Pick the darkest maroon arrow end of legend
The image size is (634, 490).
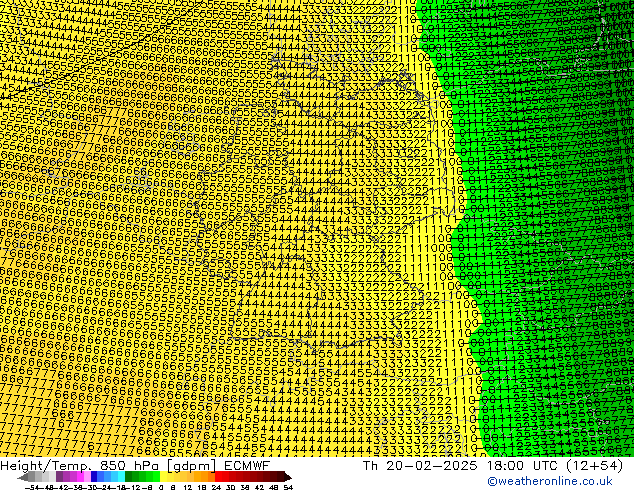click(x=288, y=477)
